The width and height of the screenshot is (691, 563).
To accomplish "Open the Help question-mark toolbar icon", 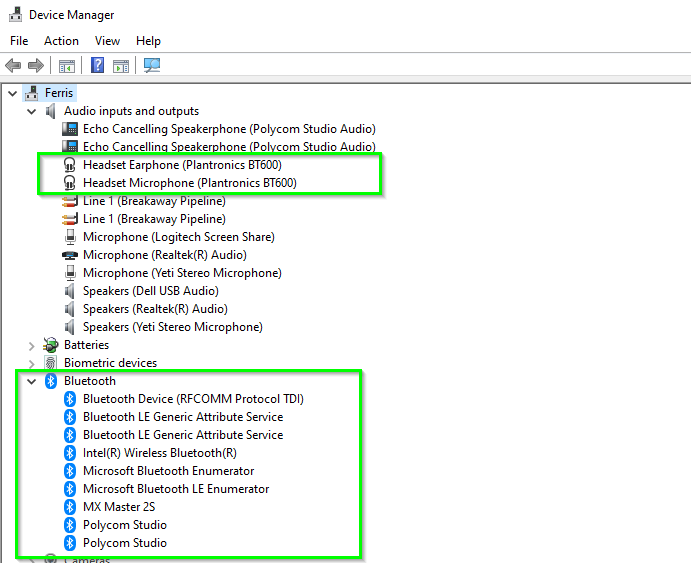I will [x=97, y=65].
